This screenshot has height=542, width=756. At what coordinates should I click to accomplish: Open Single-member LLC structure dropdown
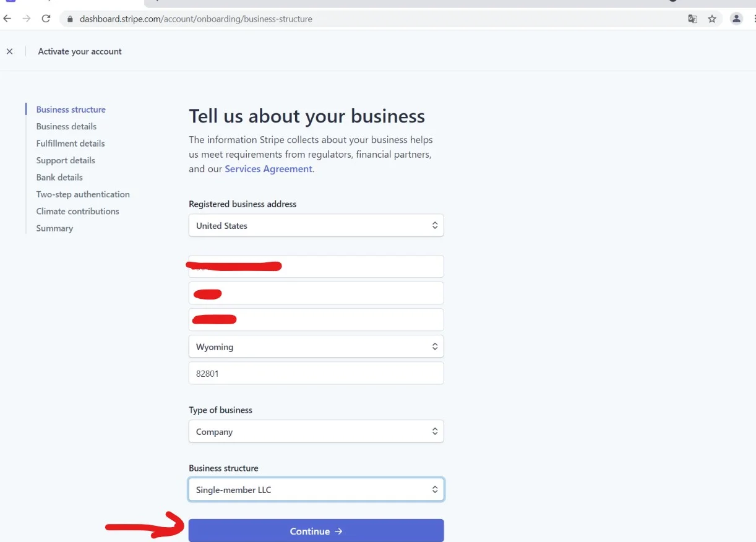point(316,490)
